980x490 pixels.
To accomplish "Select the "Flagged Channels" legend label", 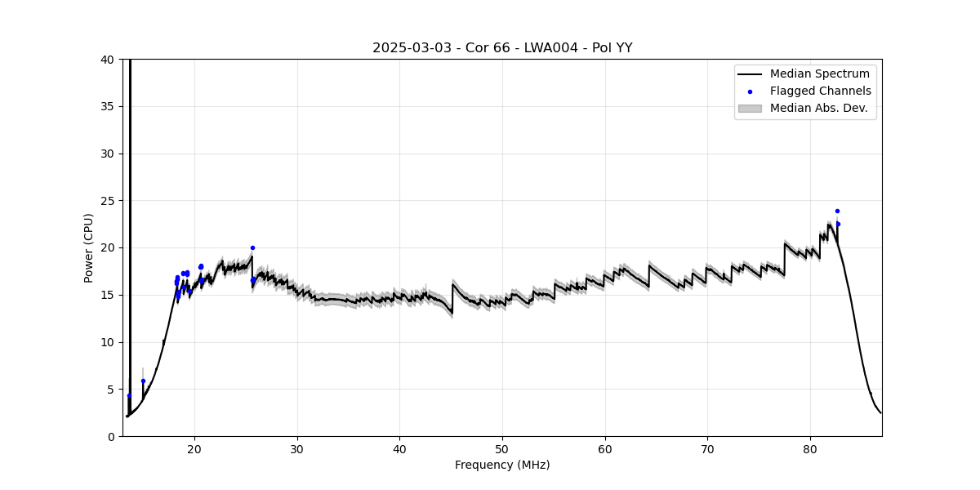I will tap(820, 91).
